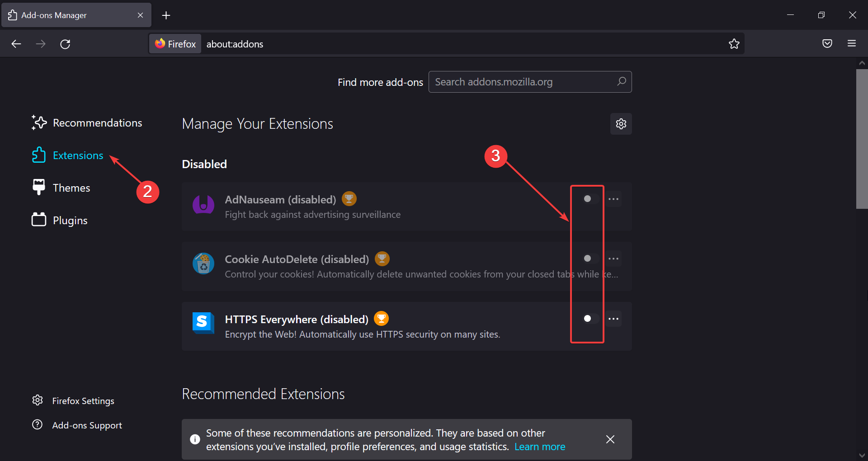Click the AdNauseam (disabled) title
Screen dimensions: 868x461
(280, 199)
